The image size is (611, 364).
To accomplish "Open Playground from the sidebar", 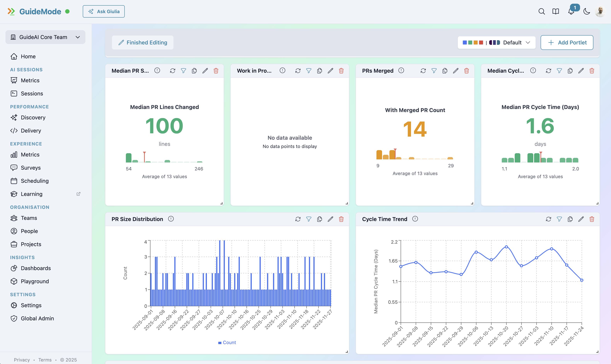I will click(35, 281).
